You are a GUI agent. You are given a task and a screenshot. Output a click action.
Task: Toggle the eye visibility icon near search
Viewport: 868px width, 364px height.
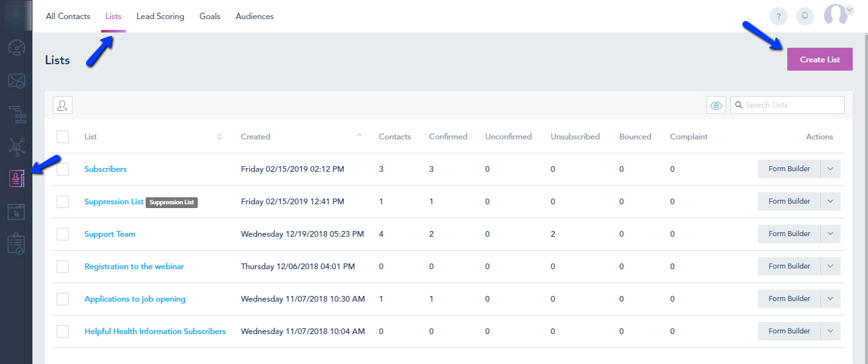point(716,105)
